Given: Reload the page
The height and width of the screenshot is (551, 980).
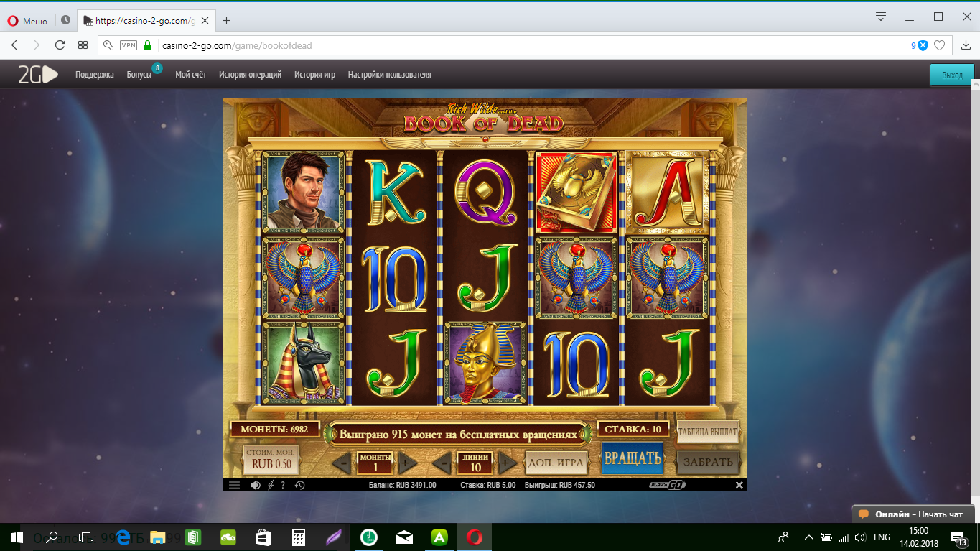Looking at the screenshot, I should [60, 45].
